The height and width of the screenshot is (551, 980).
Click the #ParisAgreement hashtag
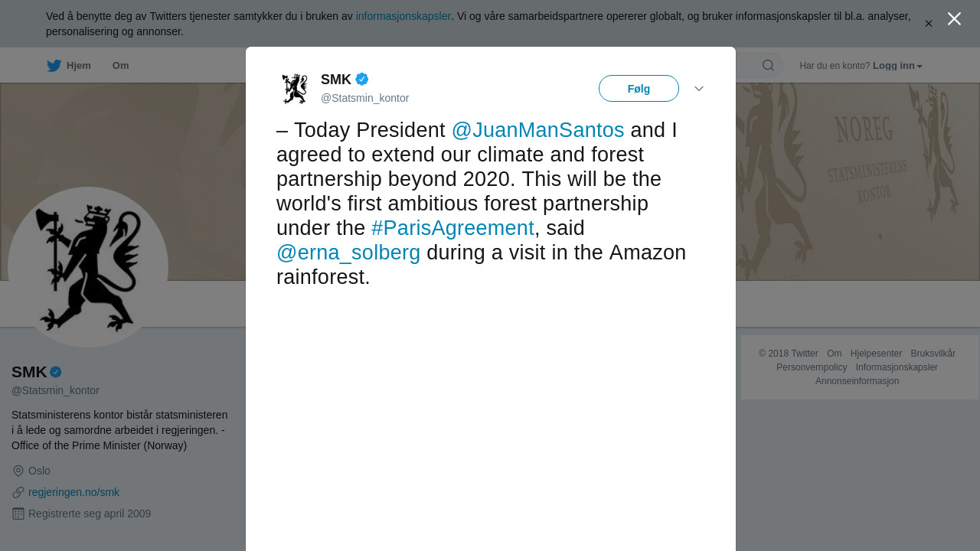pos(452,228)
